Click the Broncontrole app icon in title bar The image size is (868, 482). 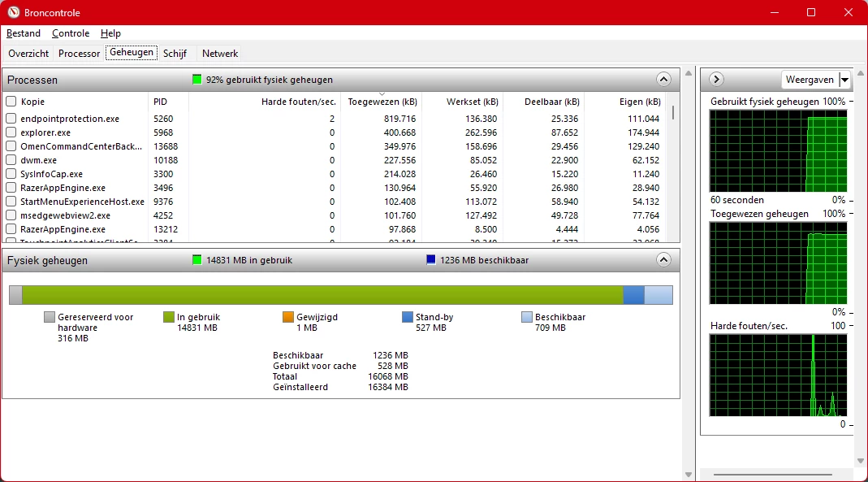point(13,12)
